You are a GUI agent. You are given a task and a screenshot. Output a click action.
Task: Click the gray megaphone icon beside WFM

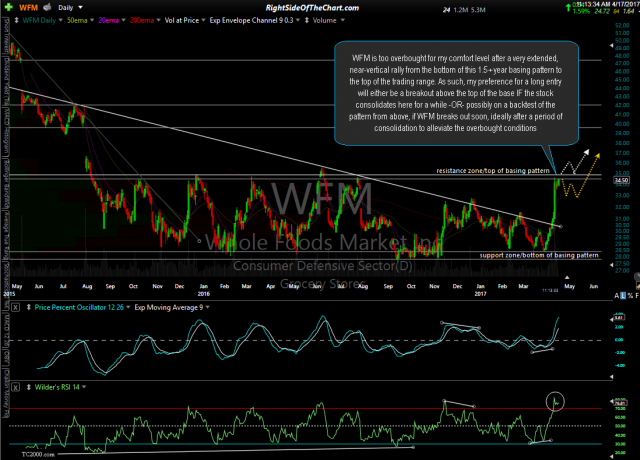point(47,7)
